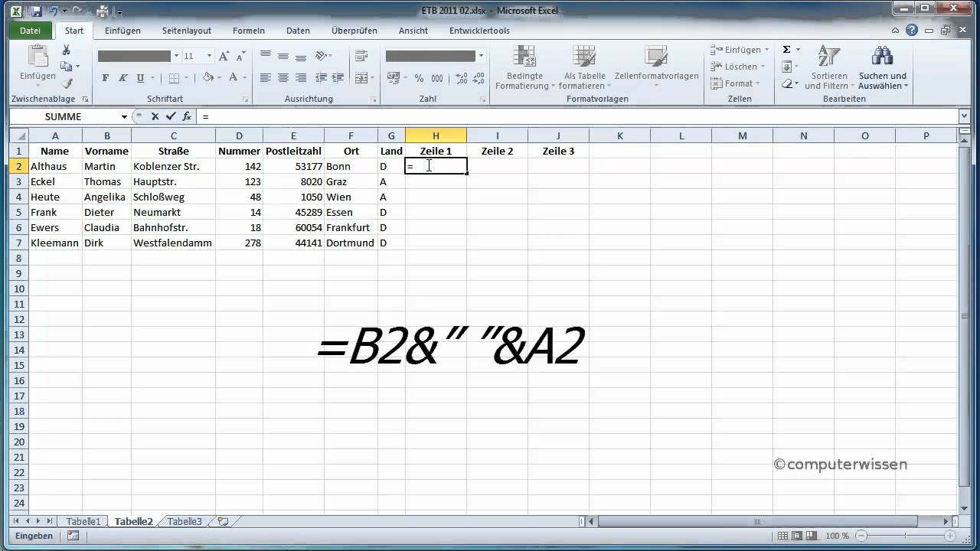The height and width of the screenshot is (551, 980).
Task: Click the insert new worksheet tab icon
Action: point(223,521)
